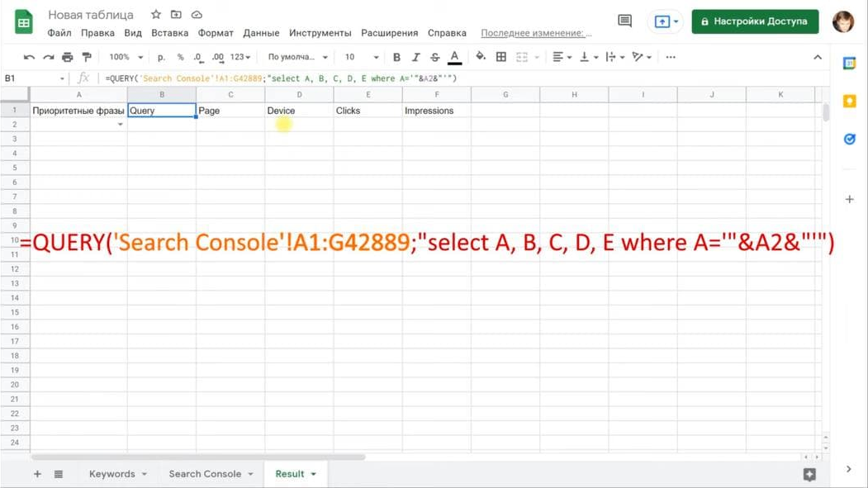Open the last change history link
This screenshot has height=488, width=868.
[536, 33]
